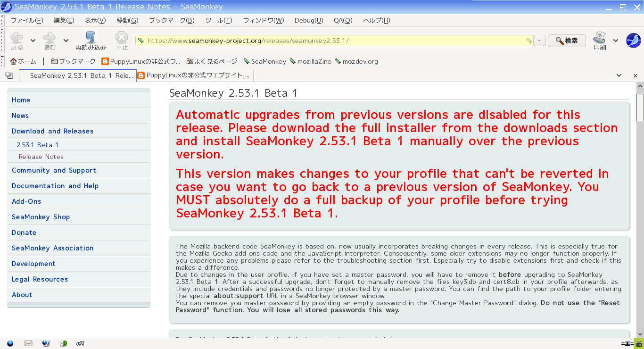
Task: Click the News sidebar link
Action: pyautogui.click(x=20, y=116)
